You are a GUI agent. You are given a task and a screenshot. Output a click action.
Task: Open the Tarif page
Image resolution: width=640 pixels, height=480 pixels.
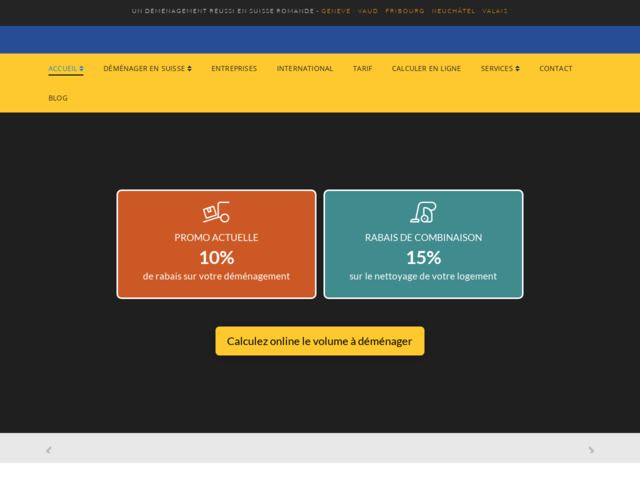(x=362, y=69)
